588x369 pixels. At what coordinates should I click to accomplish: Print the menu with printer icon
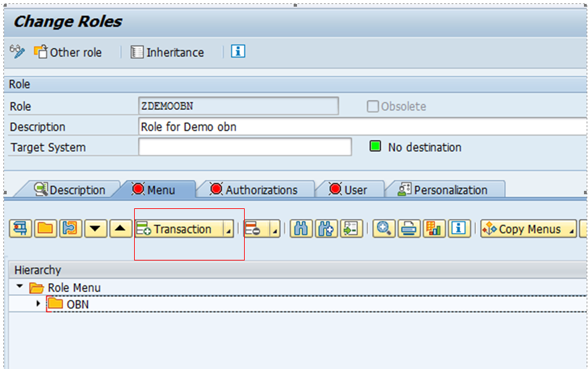click(x=409, y=228)
